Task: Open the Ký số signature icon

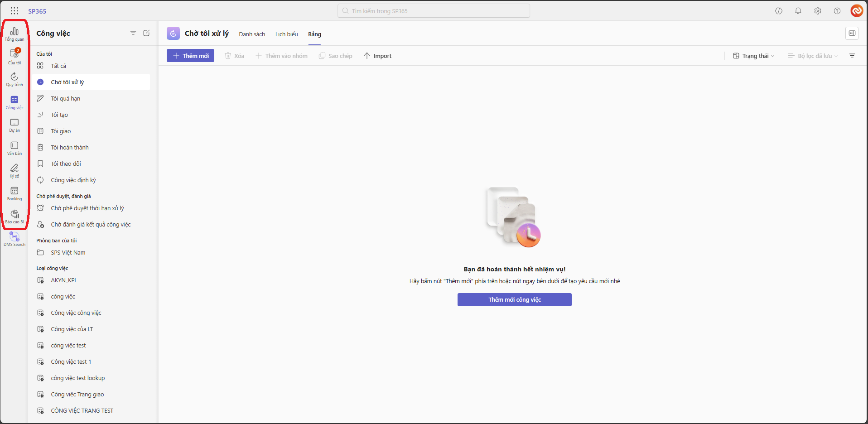Action: click(x=14, y=171)
